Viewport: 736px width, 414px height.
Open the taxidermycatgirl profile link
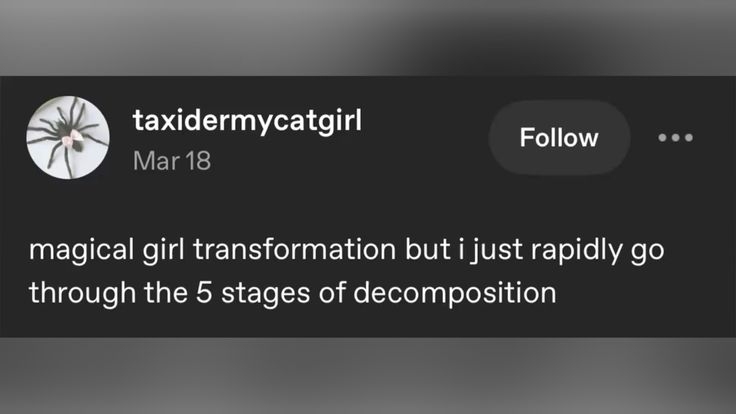click(247, 120)
